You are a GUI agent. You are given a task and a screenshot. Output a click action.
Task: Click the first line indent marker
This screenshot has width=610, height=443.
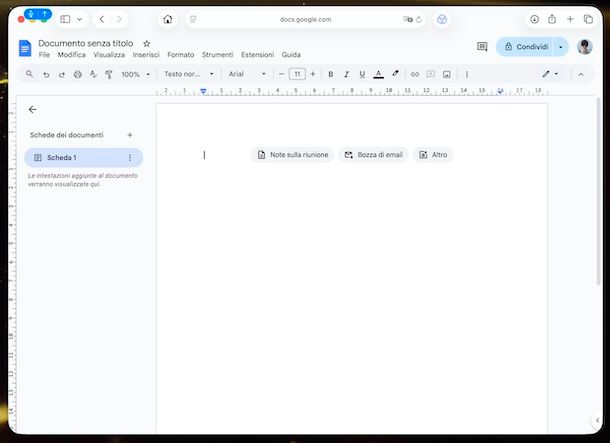203,90
